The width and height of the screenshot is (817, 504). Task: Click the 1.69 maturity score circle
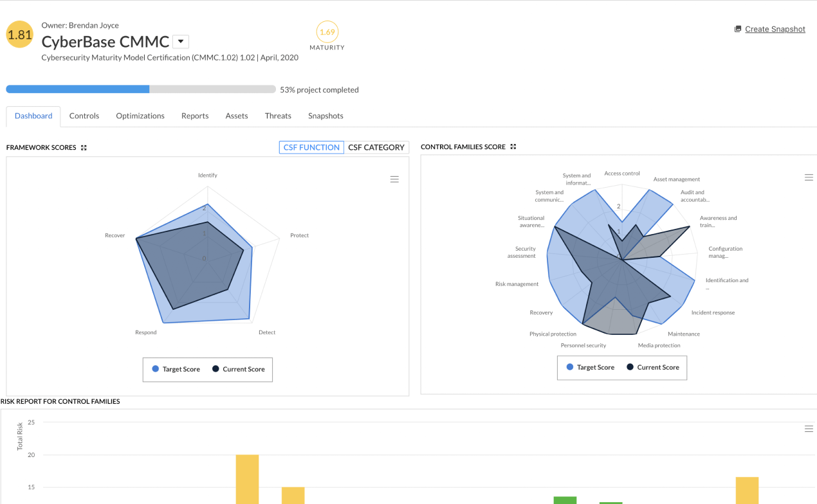coord(327,32)
